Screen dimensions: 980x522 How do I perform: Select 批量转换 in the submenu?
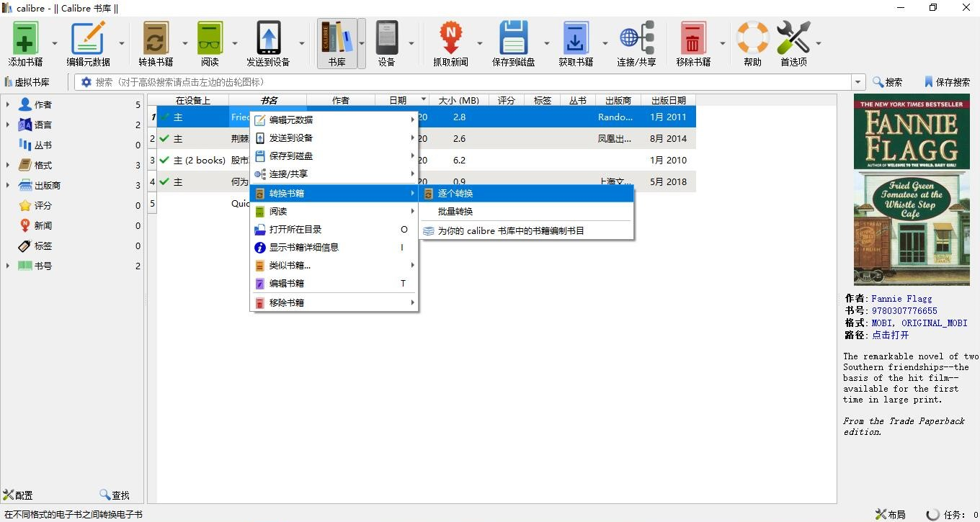[526, 211]
